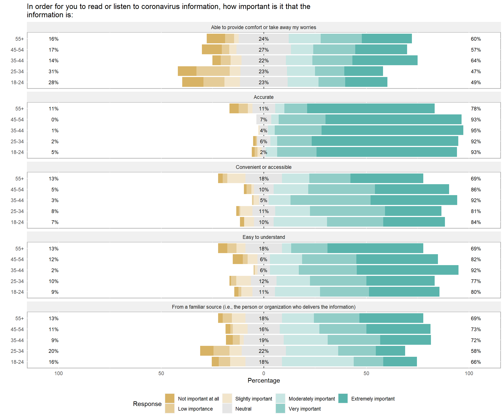Click the 'From a familiar source' panel header
The image size is (504, 420).
264,307
